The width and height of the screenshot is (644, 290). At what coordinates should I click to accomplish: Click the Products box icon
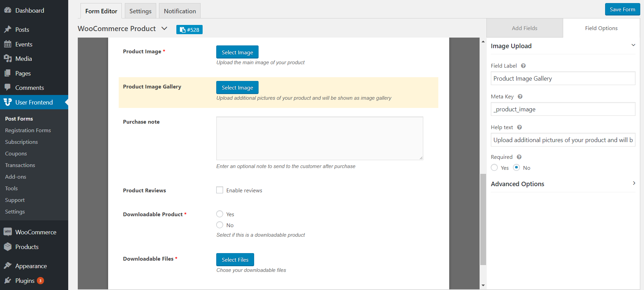click(x=8, y=247)
